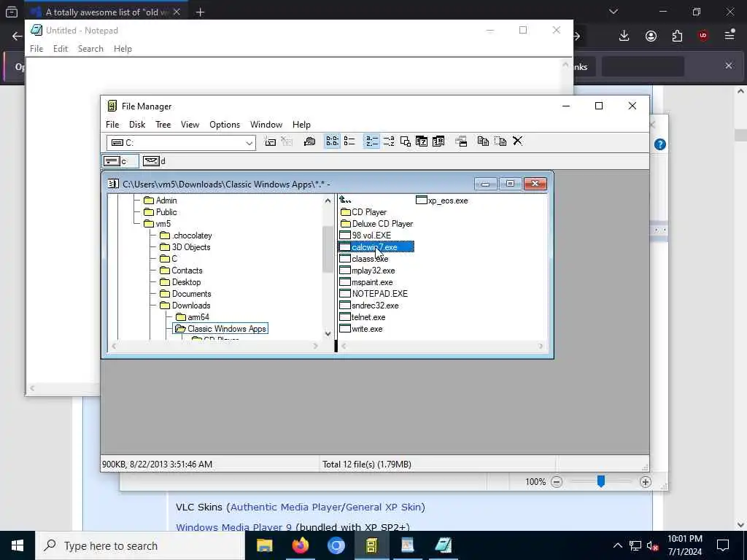Select drive d in the drive bar
This screenshot has height=560, width=747.
coord(154,161)
